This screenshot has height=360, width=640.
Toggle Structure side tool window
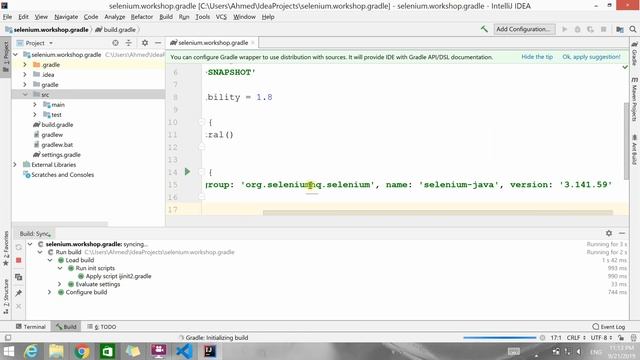pyautogui.click(x=6, y=296)
